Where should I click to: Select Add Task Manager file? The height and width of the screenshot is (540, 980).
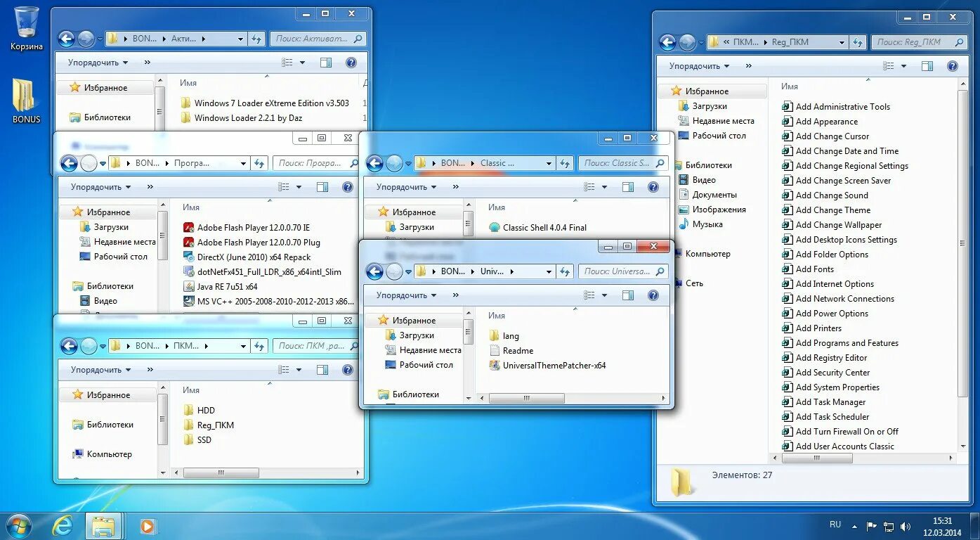pyautogui.click(x=824, y=402)
